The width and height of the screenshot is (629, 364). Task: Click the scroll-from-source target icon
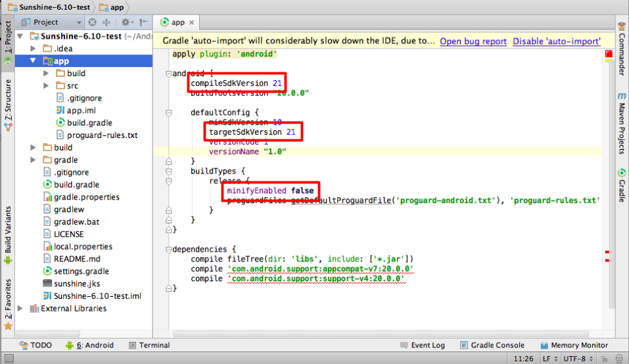[92, 22]
